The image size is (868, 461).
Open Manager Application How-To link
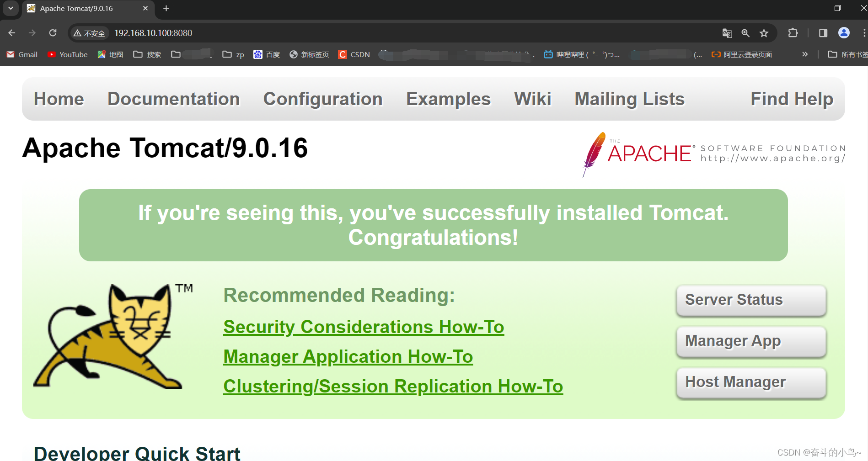[348, 356]
